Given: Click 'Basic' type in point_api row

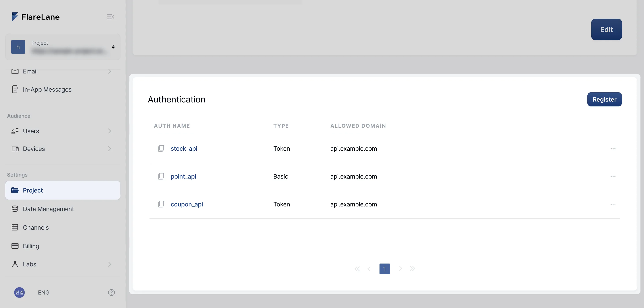Looking at the screenshot, I should tap(280, 176).
